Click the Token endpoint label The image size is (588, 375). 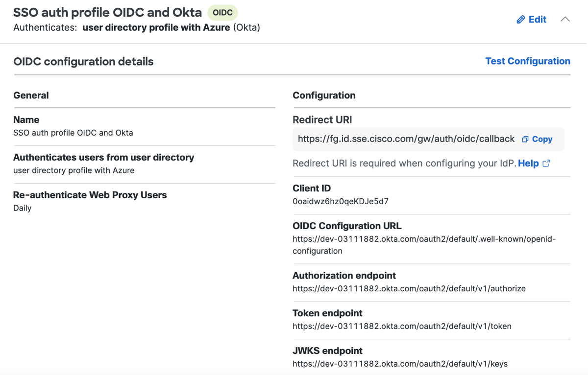327,313
